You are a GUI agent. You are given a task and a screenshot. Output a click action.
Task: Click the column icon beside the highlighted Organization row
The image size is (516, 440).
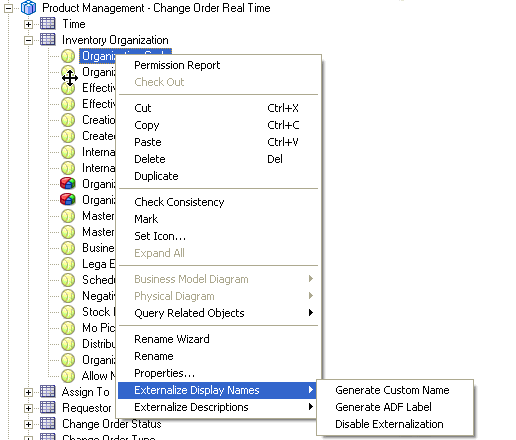click(x=68, y=56)
